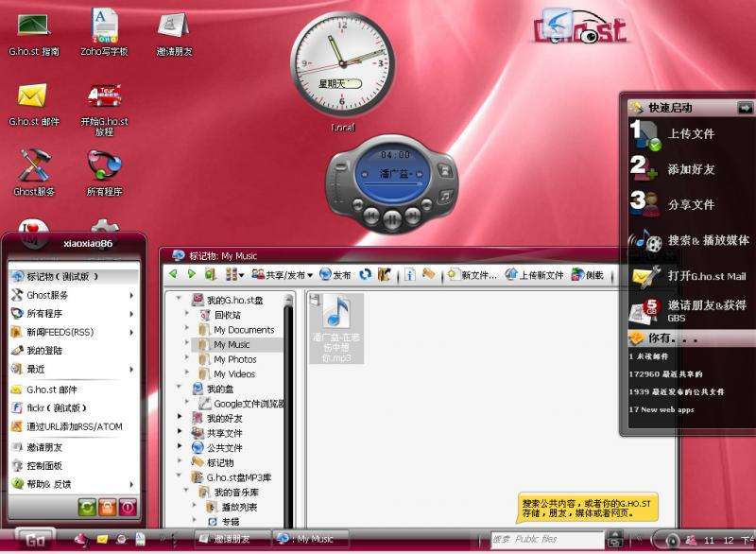Screen dimensions: 756x554
Task: Open the playlist button on the media player
Action: [445, 196]
